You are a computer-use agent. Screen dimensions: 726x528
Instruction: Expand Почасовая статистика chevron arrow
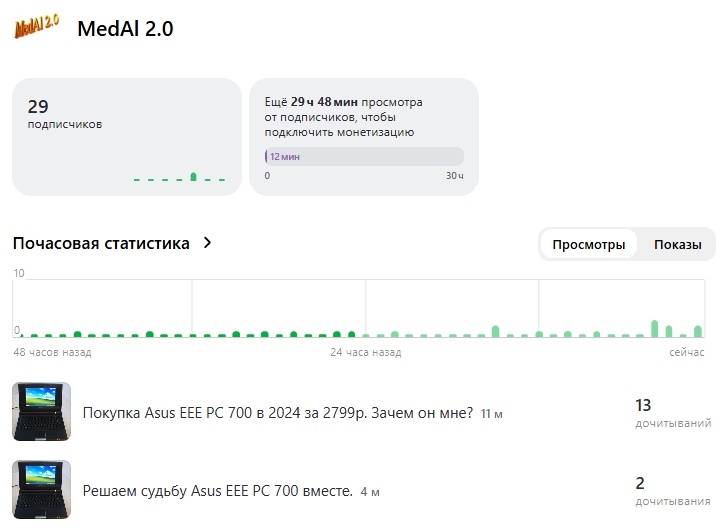[x=207, y=243]
